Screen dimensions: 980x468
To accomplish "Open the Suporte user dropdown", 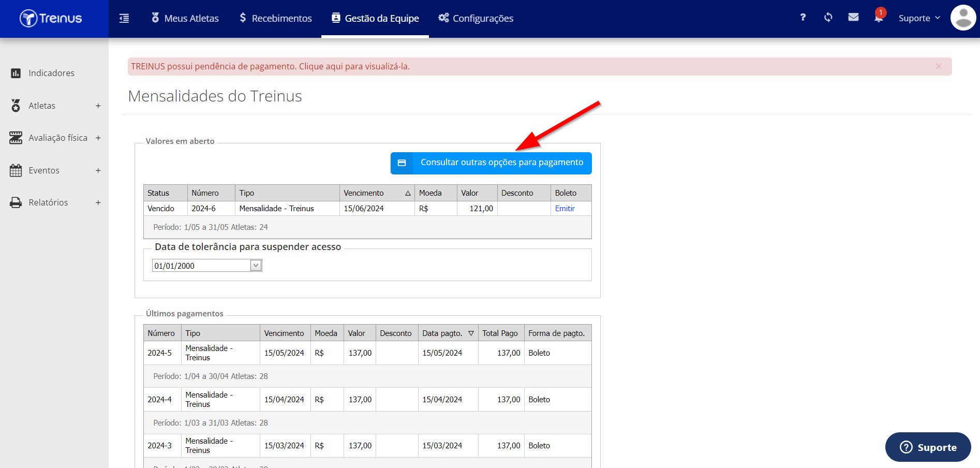I will pos(919,18).
